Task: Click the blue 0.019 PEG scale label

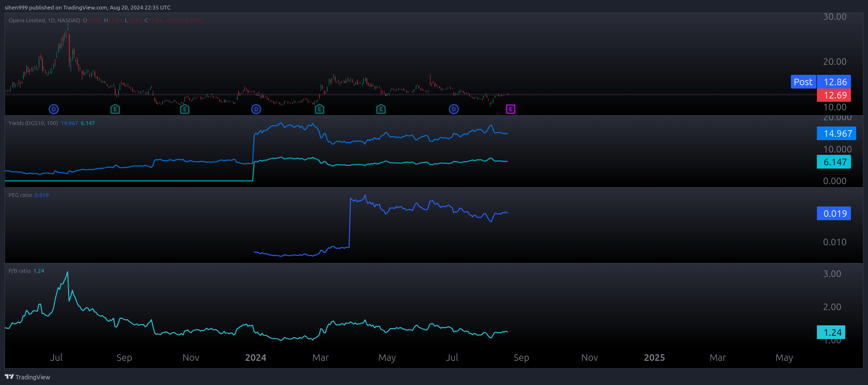Action: (834, 214)
